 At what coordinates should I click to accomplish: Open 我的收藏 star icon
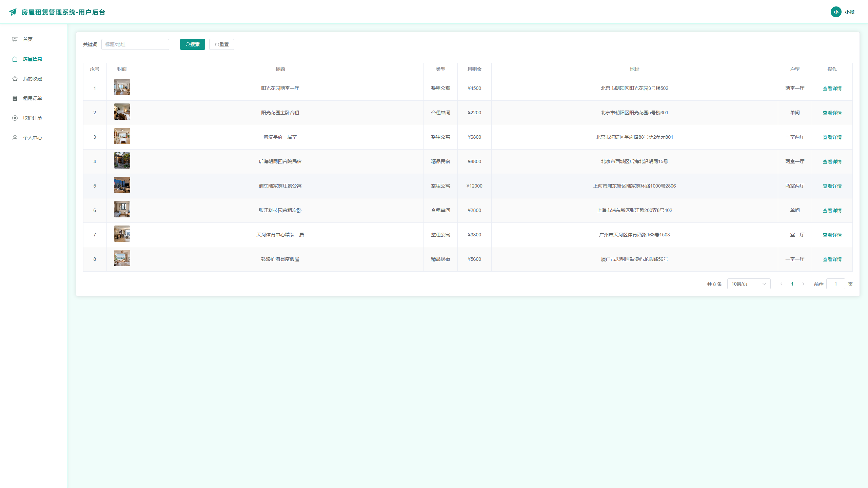pos(15,79)
